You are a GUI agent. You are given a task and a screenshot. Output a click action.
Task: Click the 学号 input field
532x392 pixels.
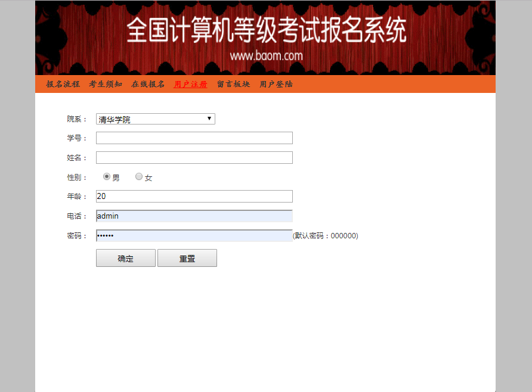(x=194, y=138)
